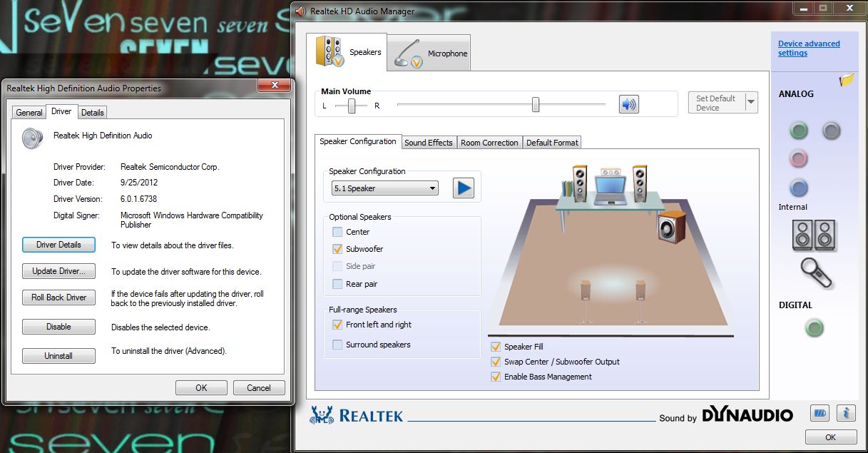This screenshot has height=453, width=868.
Task: Toggle Swap Center / Subwoofer Output
Action: pyautogui.click(x=496, y=362)
